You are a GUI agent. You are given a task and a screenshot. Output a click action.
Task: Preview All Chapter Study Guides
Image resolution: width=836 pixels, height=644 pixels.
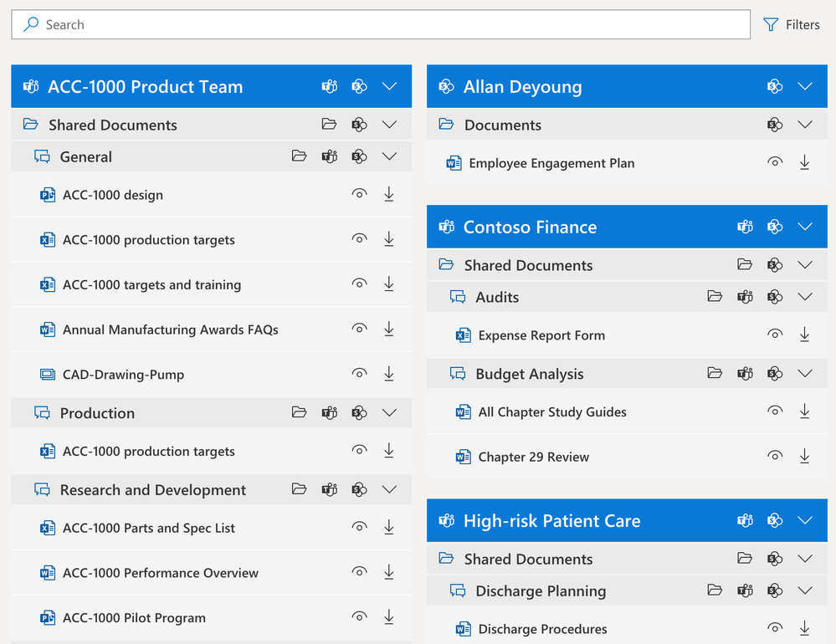click(775, 411)
